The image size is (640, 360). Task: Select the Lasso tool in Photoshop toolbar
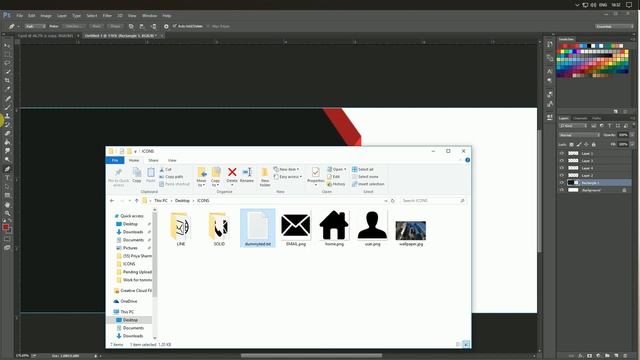[7, 63]
